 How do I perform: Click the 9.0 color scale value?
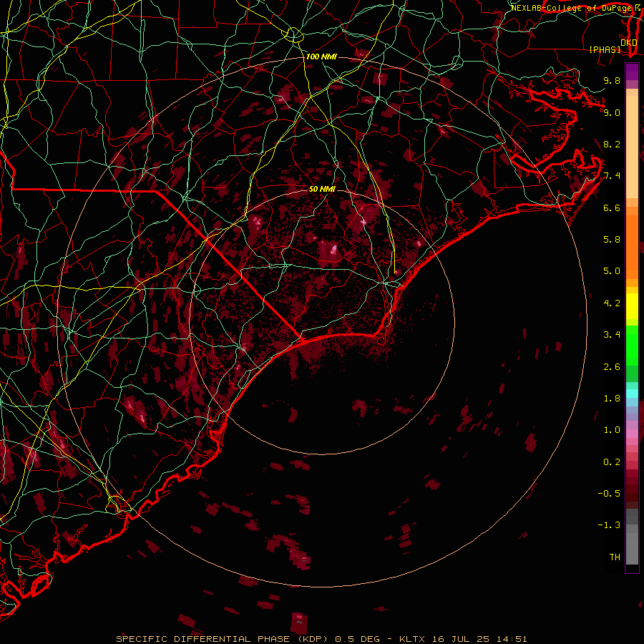pos(612,112)
